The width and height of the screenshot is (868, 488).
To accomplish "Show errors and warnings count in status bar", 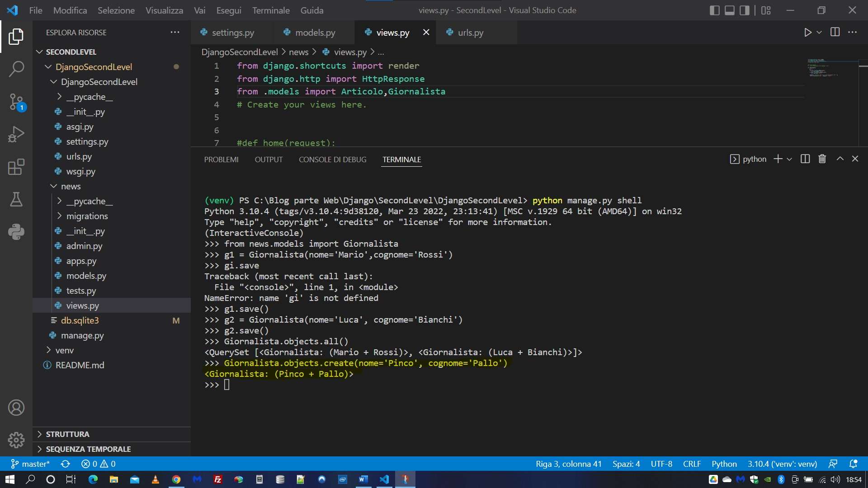I will (x=98, y=464).
